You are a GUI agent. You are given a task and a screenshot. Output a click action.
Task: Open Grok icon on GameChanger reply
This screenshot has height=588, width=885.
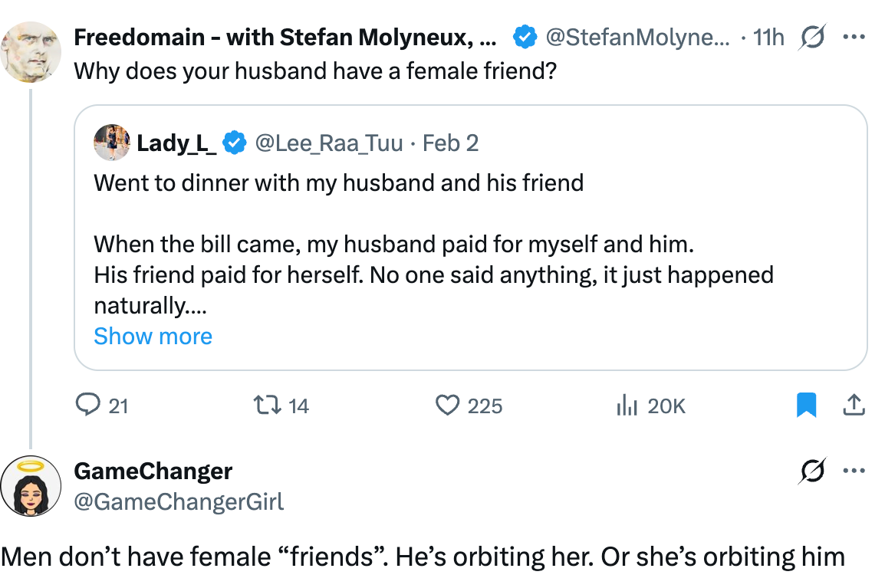pyautogui.click(x=811, y=471)
